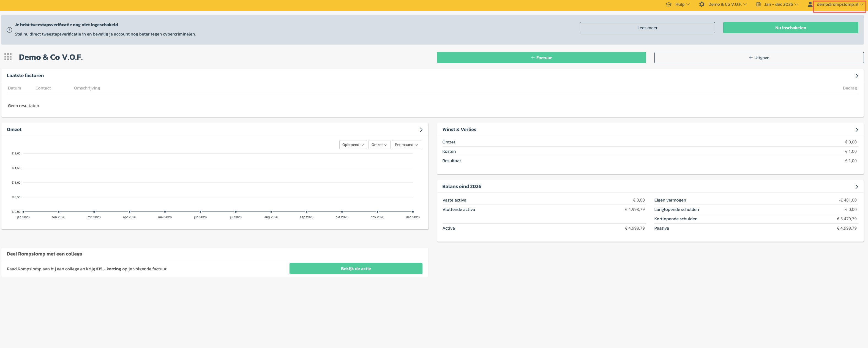This screenshot has width=868, height=348.
Task: Click the Nu inschakelen button
Action: [x=790, y=28]
